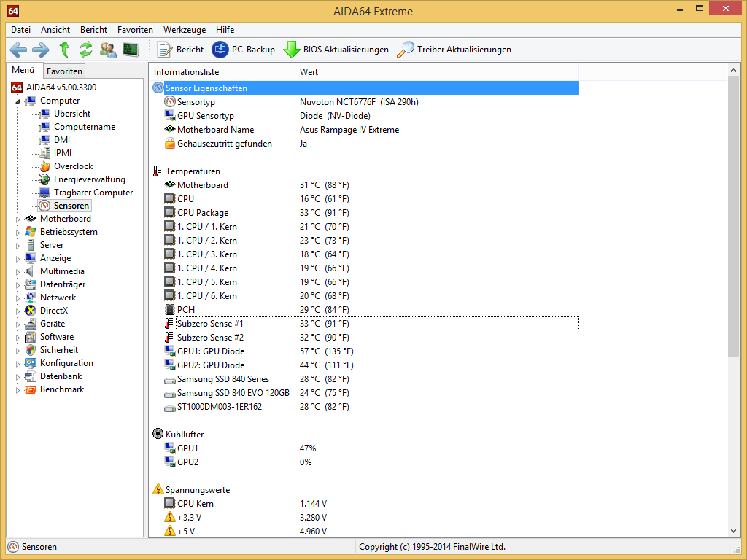Viewport: 747px width, 560px height.
Task: Click the Sensortyp row icon
Action: (x=169, y=102)
